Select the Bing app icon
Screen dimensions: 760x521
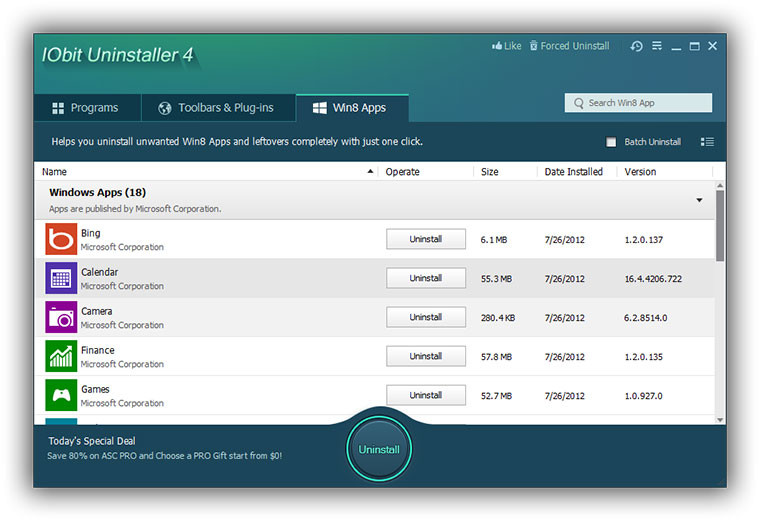(x=61, y=239)
